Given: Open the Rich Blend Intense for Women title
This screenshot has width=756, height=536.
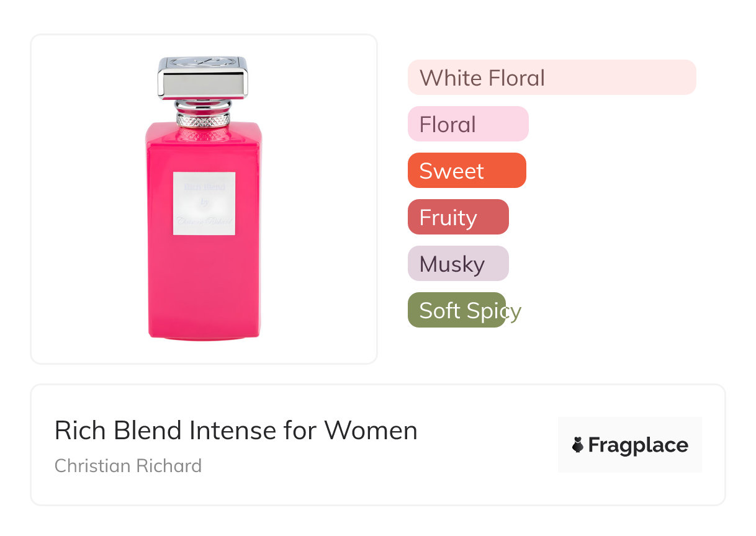Looking at the screenshot, I should pyautogui.click(x=236, y=431).
